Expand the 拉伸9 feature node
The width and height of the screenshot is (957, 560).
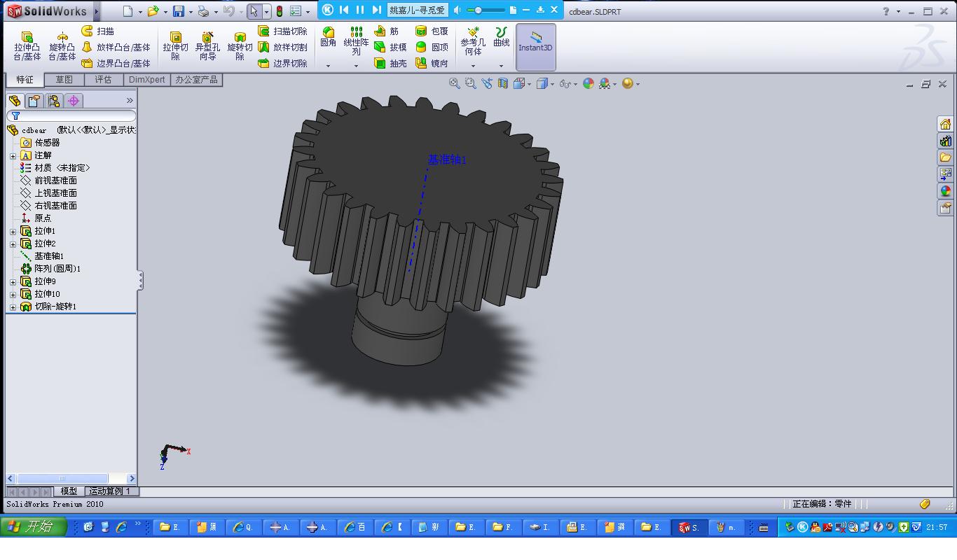[13, 281]
